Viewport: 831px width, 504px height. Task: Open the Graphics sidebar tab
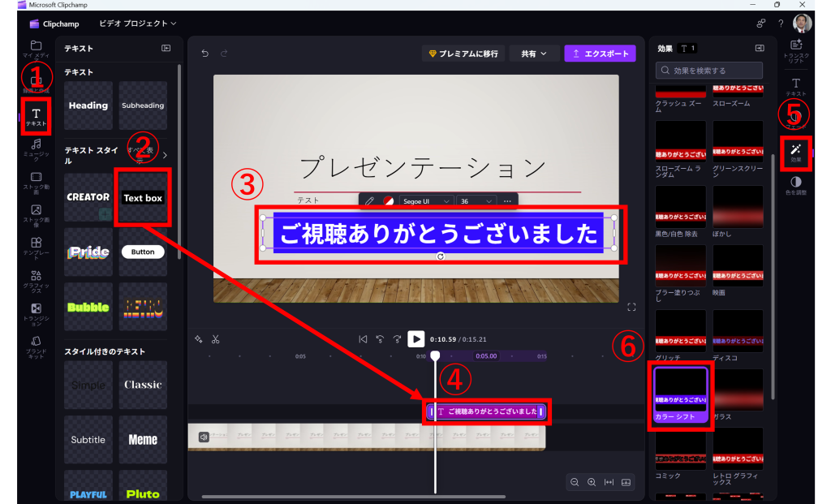click(x=36, y=281)
